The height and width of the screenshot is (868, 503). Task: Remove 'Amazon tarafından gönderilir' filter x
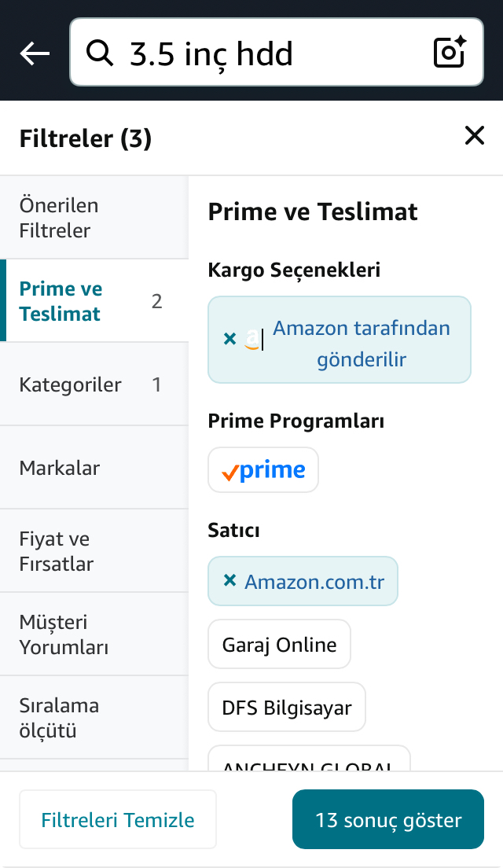229,338
